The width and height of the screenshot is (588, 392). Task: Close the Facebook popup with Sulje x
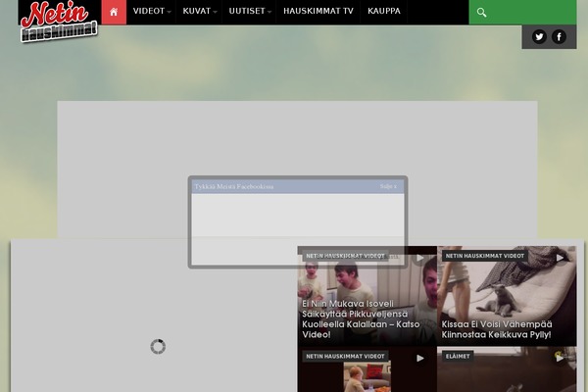coord(388,186)
